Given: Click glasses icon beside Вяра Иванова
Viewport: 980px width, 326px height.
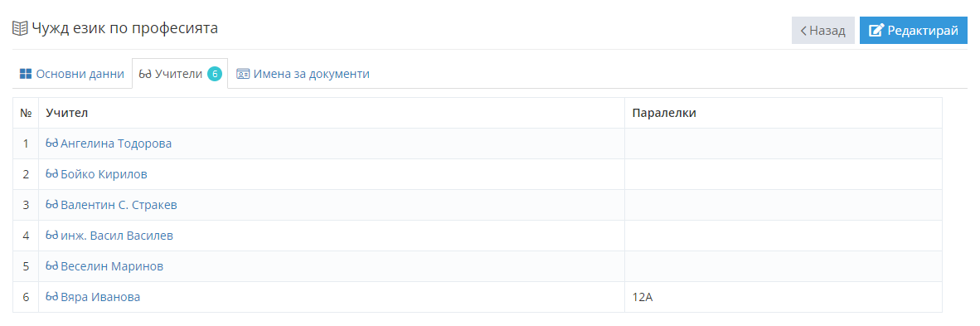Looking at the screenshot, I should (x=52, y=297).
